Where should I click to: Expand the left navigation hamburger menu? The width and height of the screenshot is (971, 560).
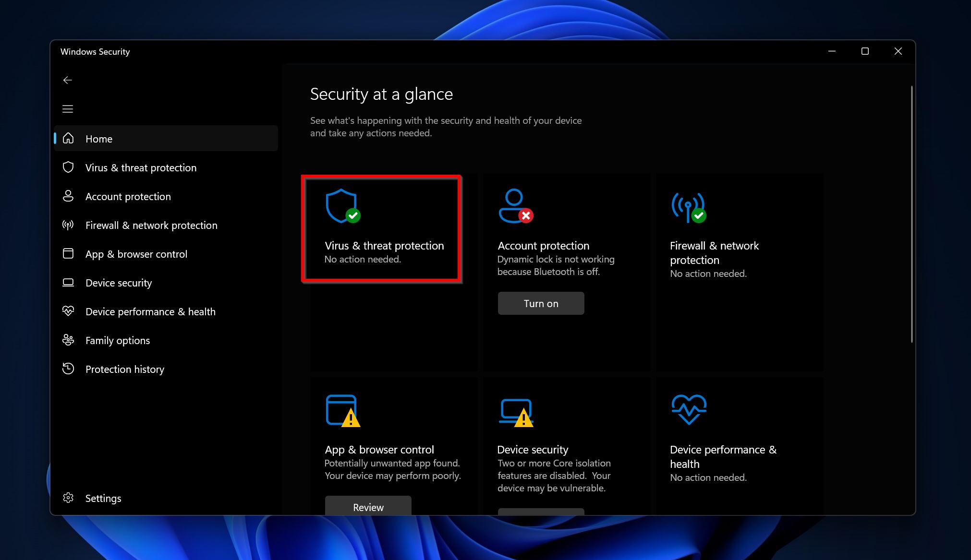point(67,108)
